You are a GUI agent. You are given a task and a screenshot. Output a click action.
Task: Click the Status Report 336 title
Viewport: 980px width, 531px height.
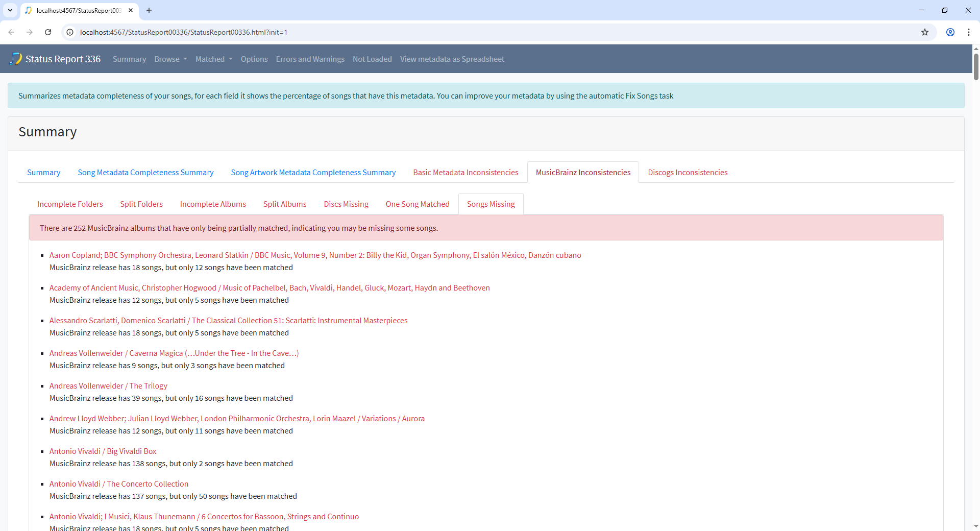[63, 59]
